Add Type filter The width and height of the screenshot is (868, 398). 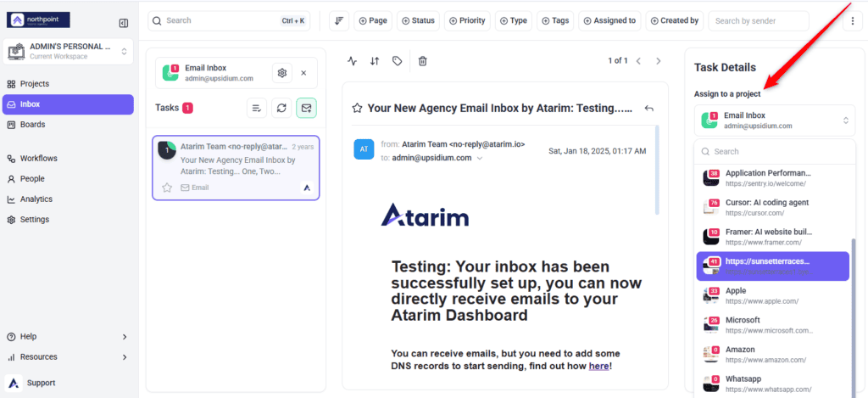point(514,21)
